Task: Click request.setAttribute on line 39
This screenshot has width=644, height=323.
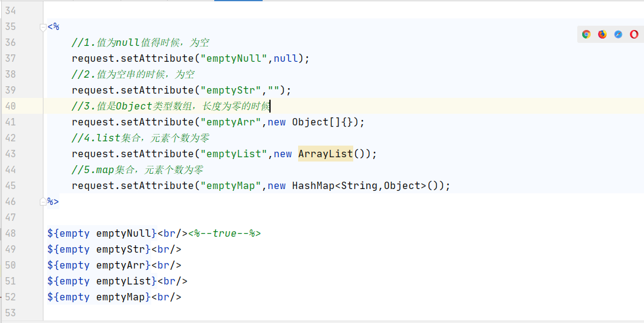Action: [x=133, y=90]
